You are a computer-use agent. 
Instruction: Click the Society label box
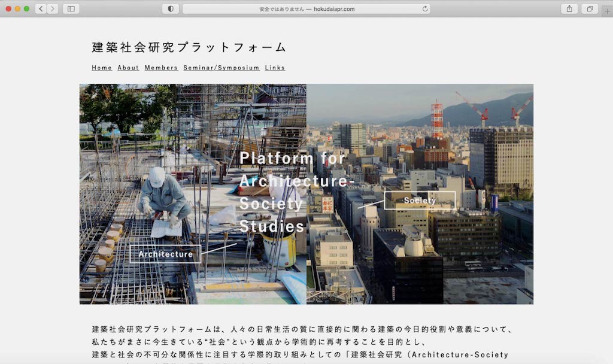point(420,201)
